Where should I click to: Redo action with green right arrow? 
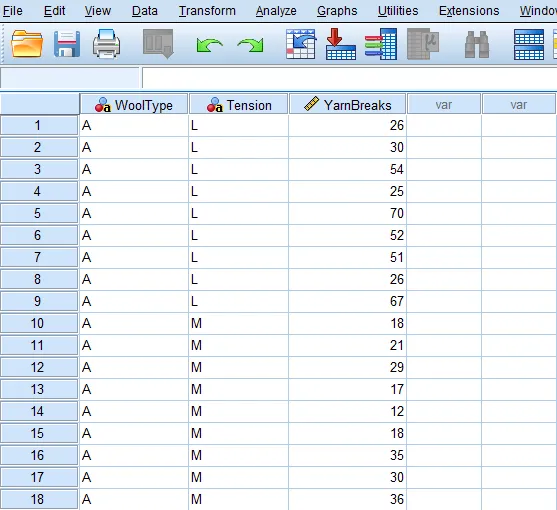pyautogui.click(x=250, y=45)
